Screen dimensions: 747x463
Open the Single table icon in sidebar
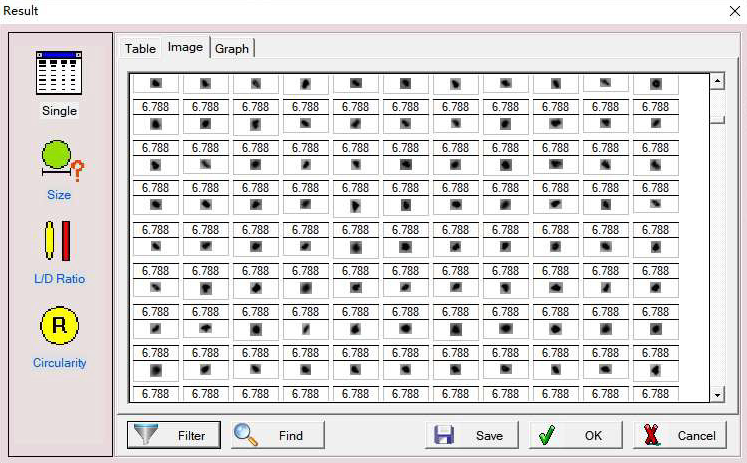point(59,72)
